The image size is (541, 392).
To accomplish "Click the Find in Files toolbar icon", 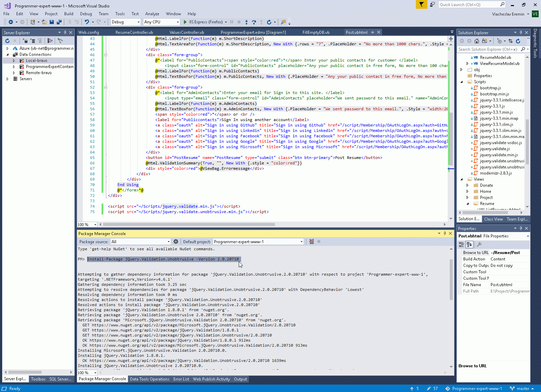I will [x=283, y=22].
